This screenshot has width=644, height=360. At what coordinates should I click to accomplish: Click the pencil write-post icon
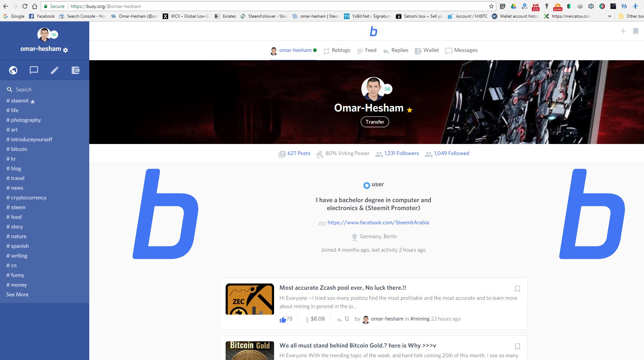(x=55, y=70)
